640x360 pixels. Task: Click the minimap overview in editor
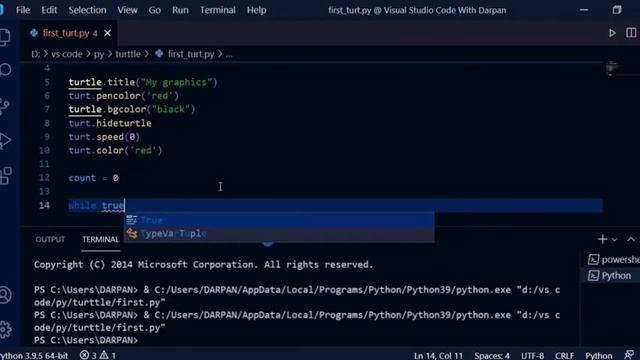tap(612, 69)
